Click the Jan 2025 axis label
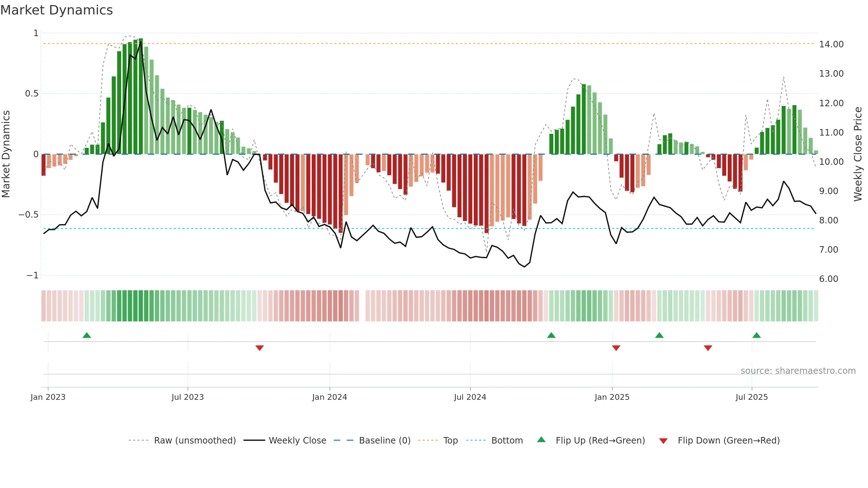Screen dimensions: 868x488 pyautogui.click(x=612, y=397)
